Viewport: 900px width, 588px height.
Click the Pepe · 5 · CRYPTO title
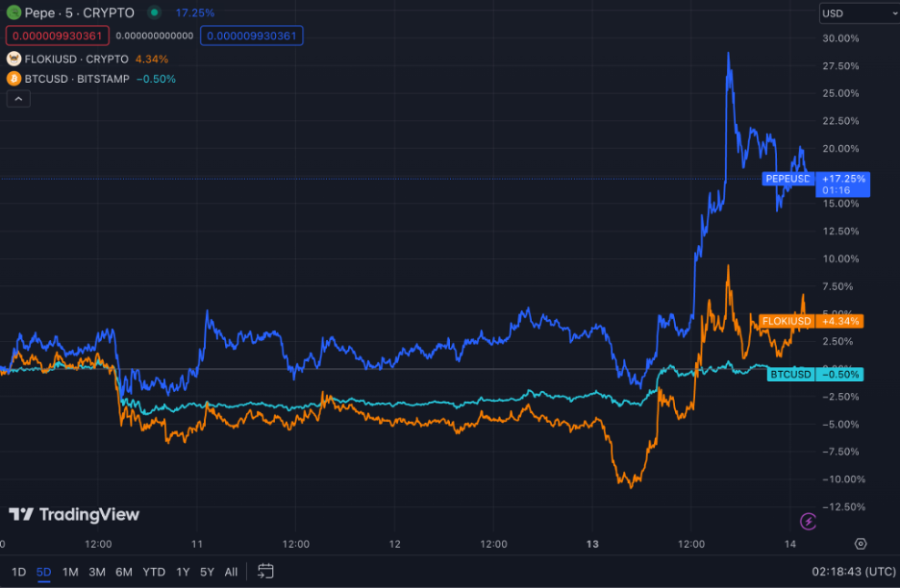click(79, 12)
